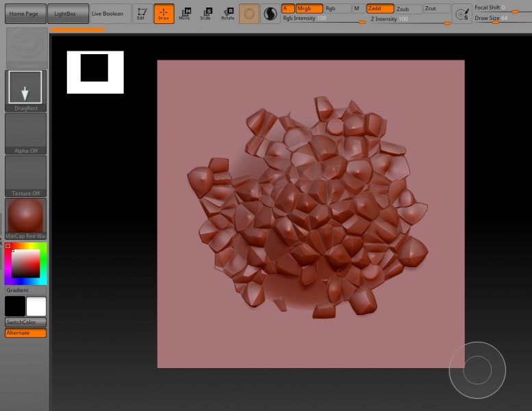Click the Alpha Off slot

tap(26, 134)
